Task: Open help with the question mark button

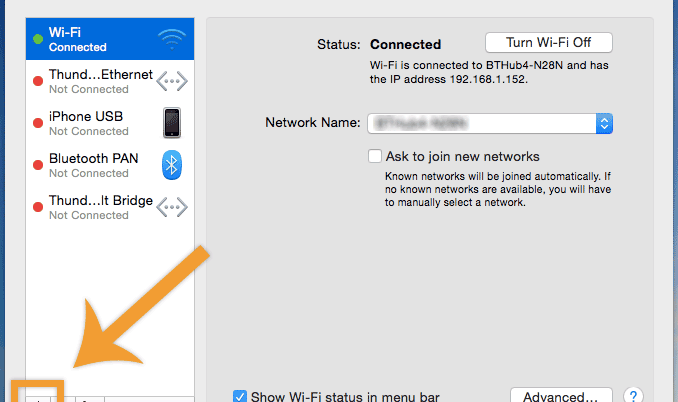Action: 633,396
